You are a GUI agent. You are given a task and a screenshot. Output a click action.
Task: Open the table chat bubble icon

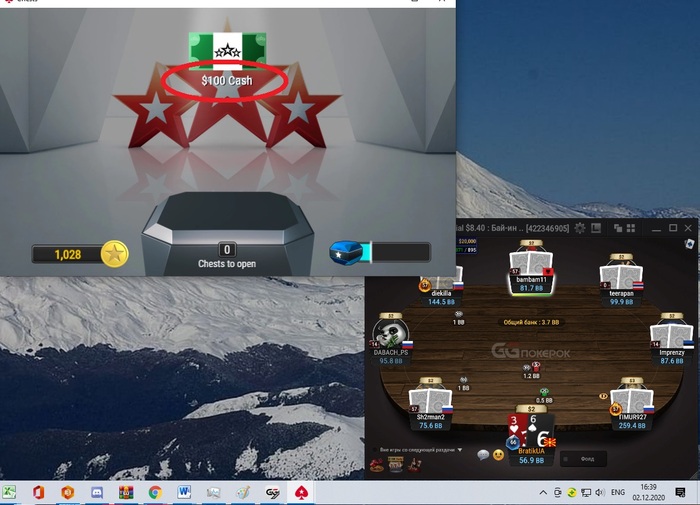pyautogui.click(x=483, y=455)
